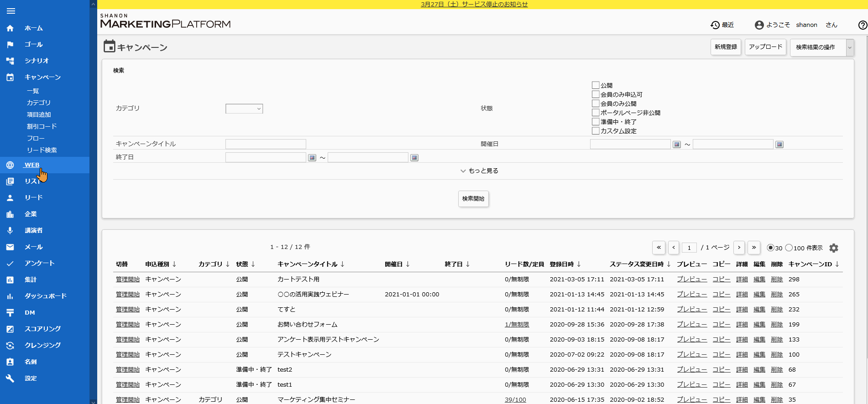868x404 pixels.
Task: Click the Settings wrench icon
Action: point(10,378)
